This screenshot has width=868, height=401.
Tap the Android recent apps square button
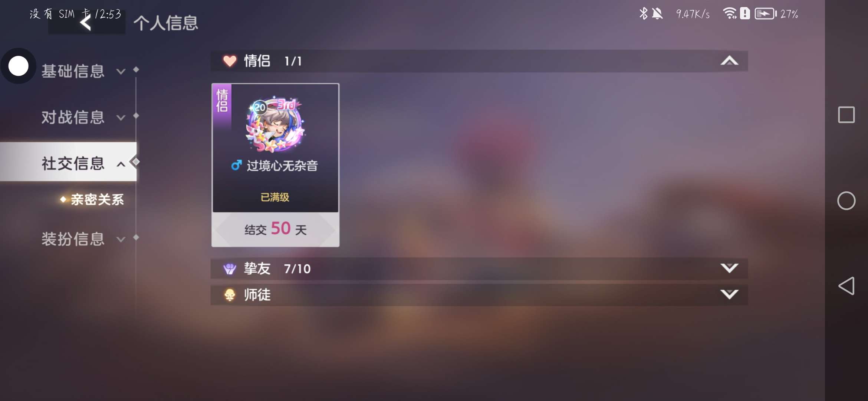click(x=846, y=115)
